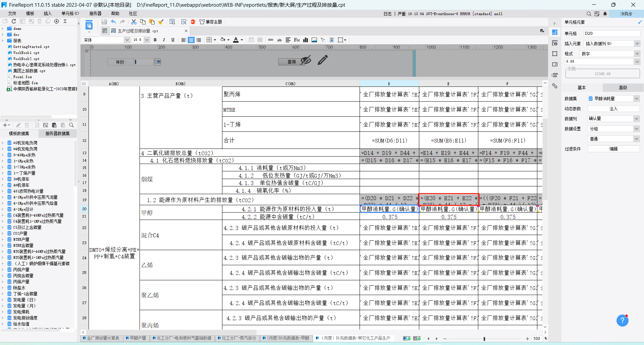Image resolution: width=644 pixels, height=345 pixels.
Task: Paste from clipboard icon
Action: [152, 22]
